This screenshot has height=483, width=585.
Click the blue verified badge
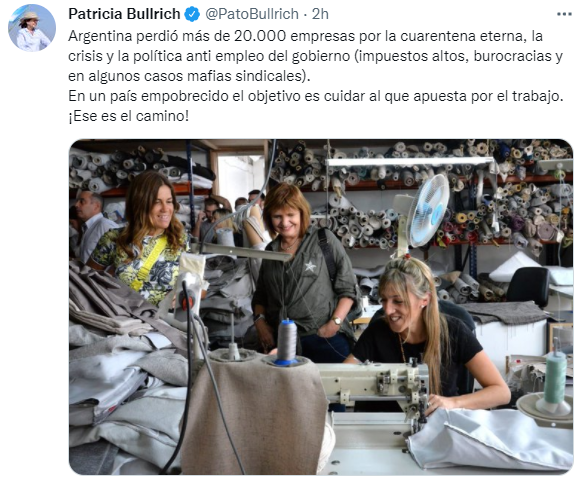point(193,14)
